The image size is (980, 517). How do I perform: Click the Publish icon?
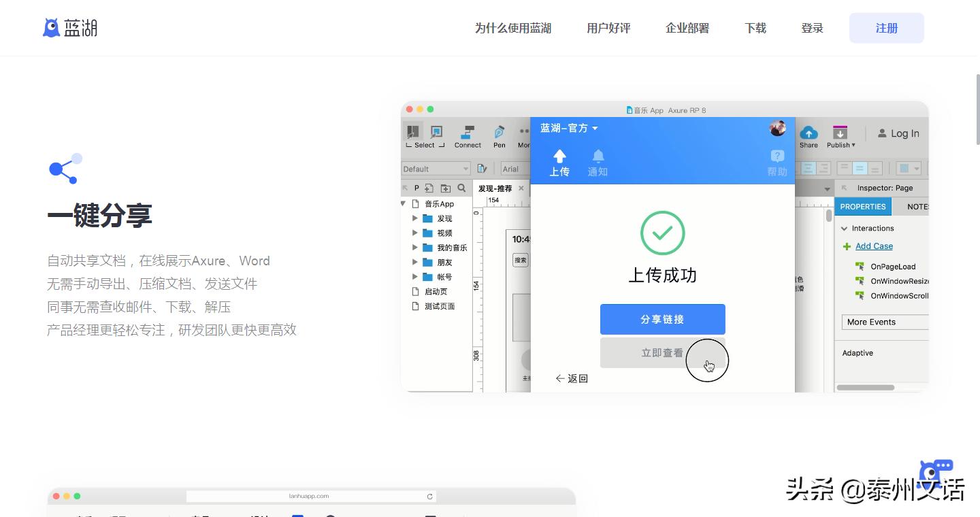(x=838, y=133)
